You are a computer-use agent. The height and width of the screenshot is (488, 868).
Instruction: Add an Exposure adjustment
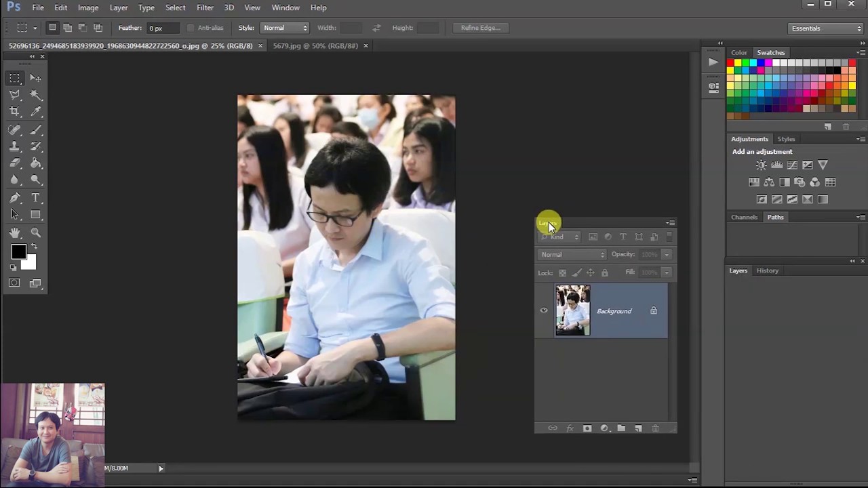(808, 165)
